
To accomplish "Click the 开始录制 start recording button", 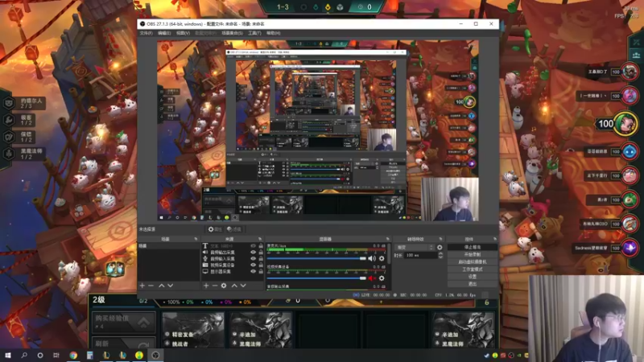I will click(x=472, y=254).
